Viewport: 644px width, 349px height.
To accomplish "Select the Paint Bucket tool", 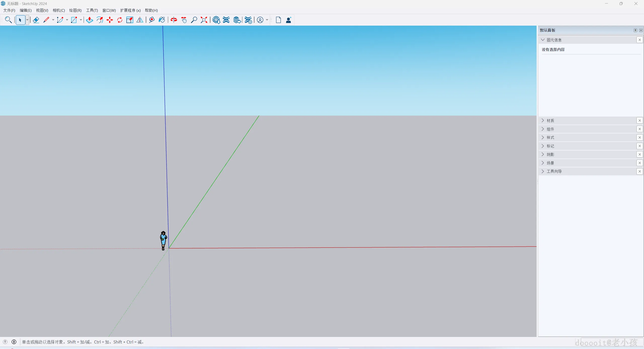I will coord(162,20).
